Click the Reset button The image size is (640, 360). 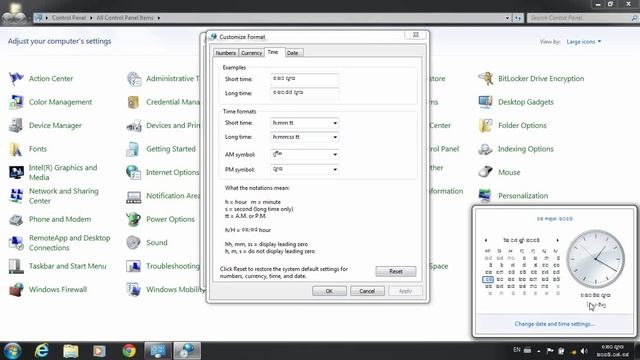(x=396, y=271)
